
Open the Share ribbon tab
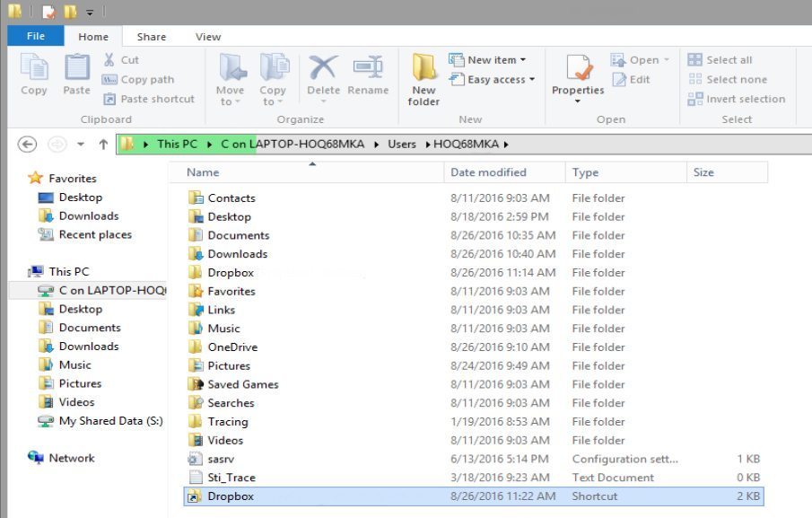click(150, 37)
